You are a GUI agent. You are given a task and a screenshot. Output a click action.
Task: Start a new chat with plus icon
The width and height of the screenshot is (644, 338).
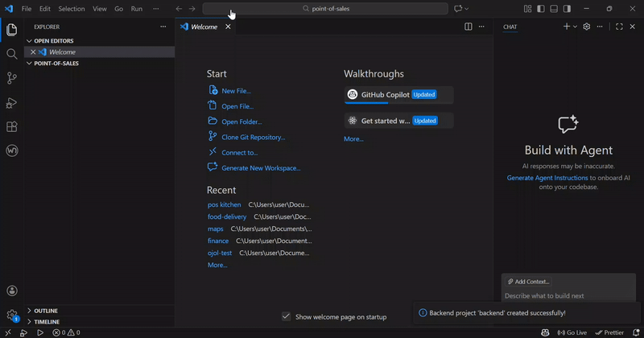pyautogui.click(x=567, y=27)
